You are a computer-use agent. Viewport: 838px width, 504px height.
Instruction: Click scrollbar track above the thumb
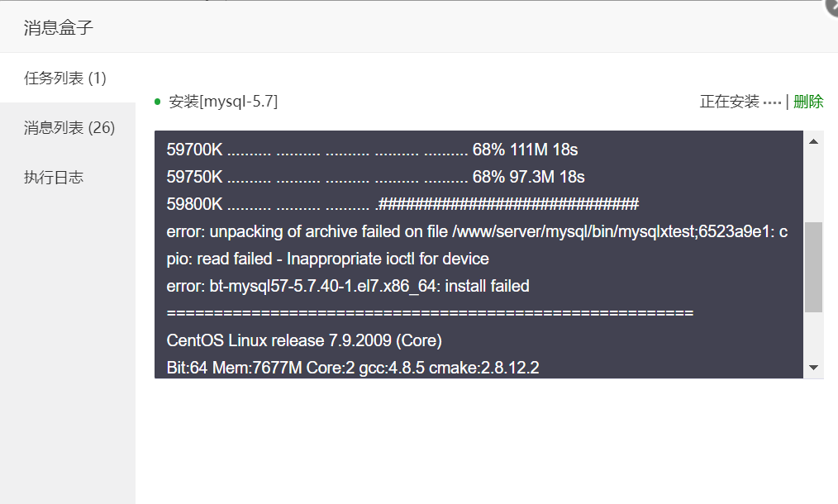click(x=813, y=187)
